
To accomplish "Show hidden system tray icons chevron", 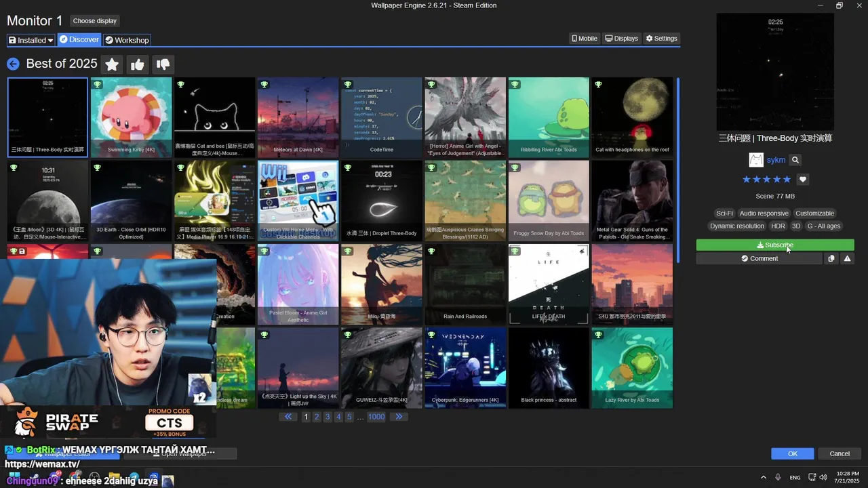I will (x=763, y=477).
